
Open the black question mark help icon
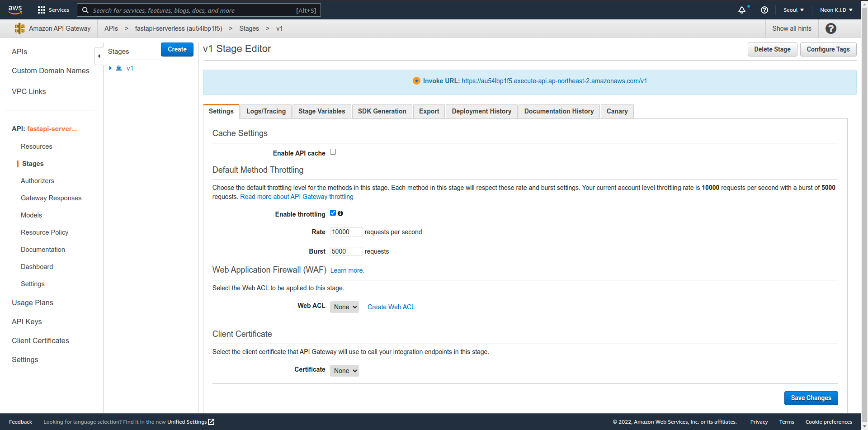pyautogui.click(x=831, y=28)
